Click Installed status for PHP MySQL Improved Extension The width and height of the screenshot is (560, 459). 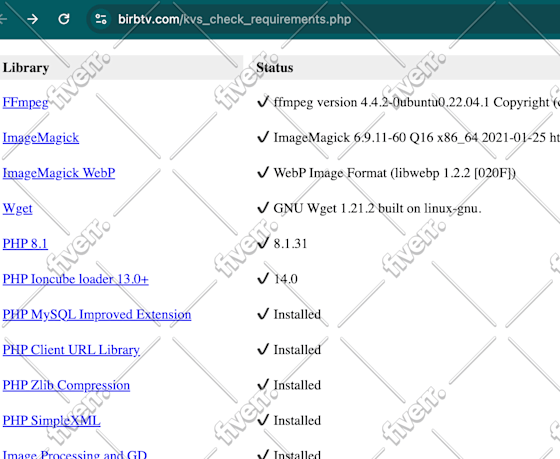click(x=297, y=314)
